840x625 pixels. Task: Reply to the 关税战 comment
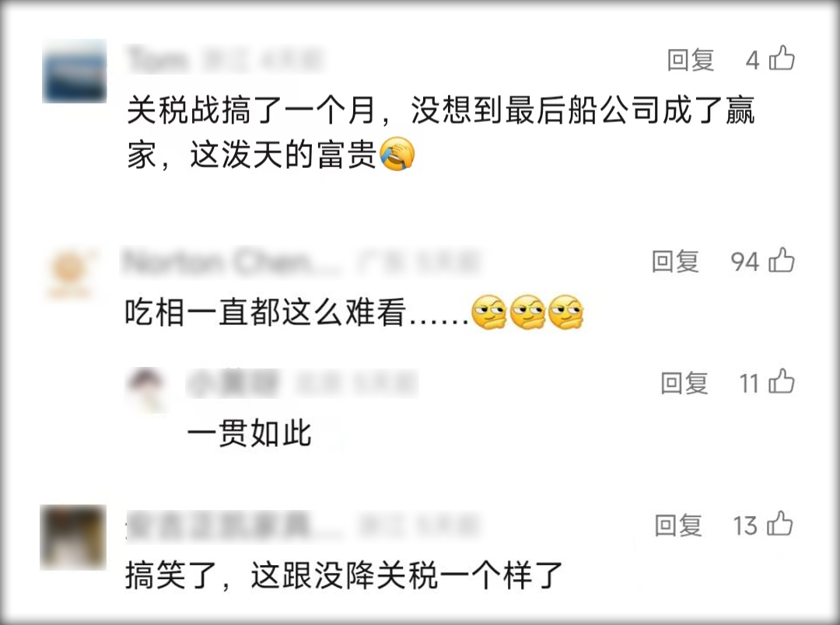click(691, 59)
